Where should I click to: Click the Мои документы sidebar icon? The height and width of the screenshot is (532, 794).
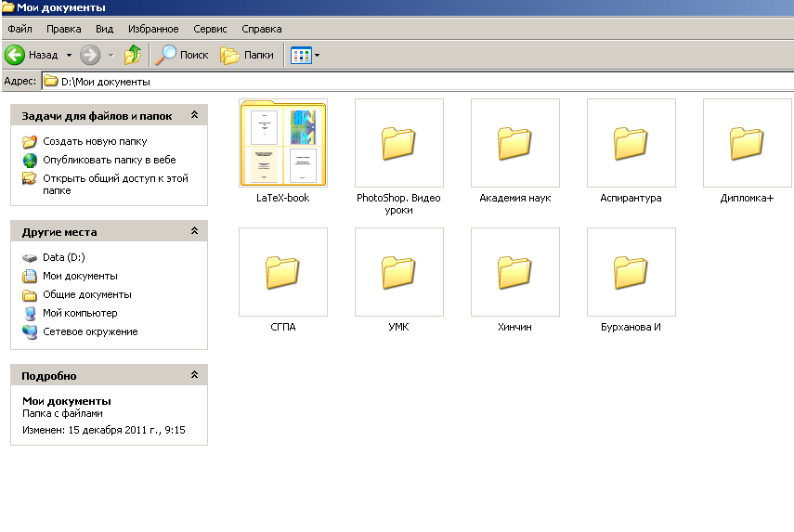pyautogui.click(x=30, y=277)
